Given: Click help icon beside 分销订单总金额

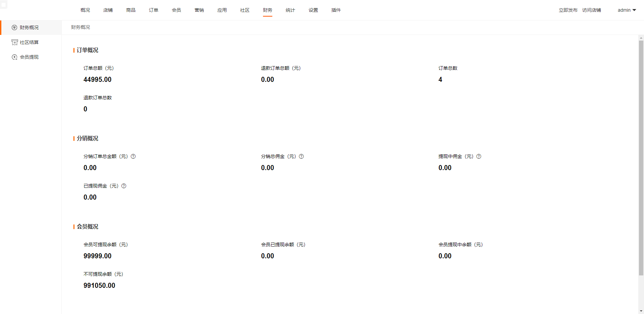Looking at the screenshot, I should tap(133, 156).
